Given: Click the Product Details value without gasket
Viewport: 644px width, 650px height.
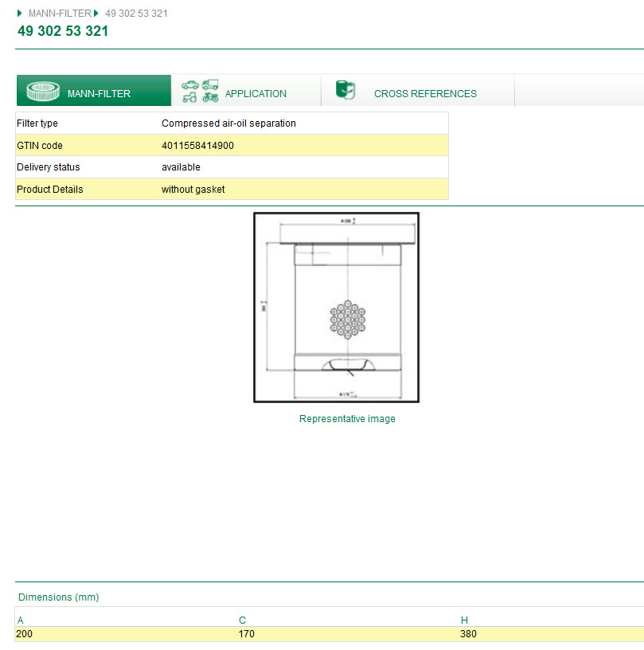Looking at the screenshot, I should (x=193, y=190).
